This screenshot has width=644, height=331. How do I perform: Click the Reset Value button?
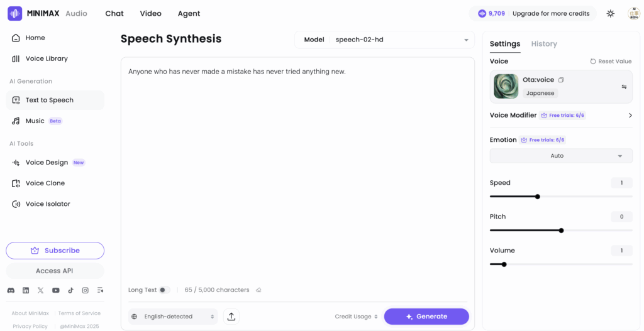pyautogui.click(x=611, y=62)
